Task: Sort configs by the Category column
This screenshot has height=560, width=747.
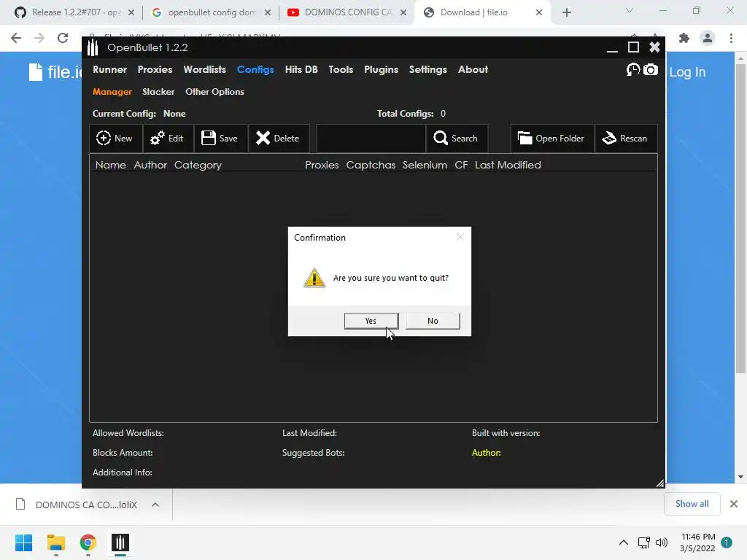Action: click(198, 166)
